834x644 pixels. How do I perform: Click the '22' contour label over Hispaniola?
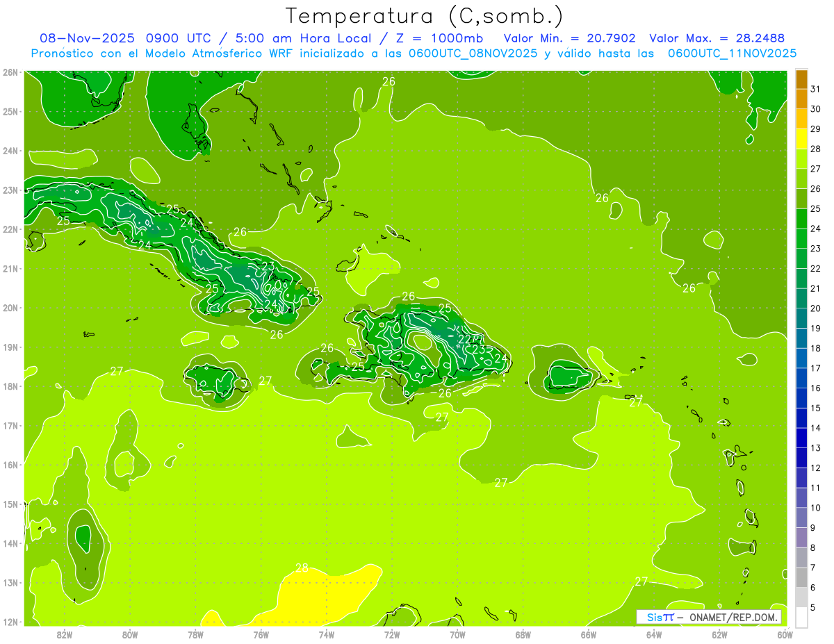click(x=464, y=339)
